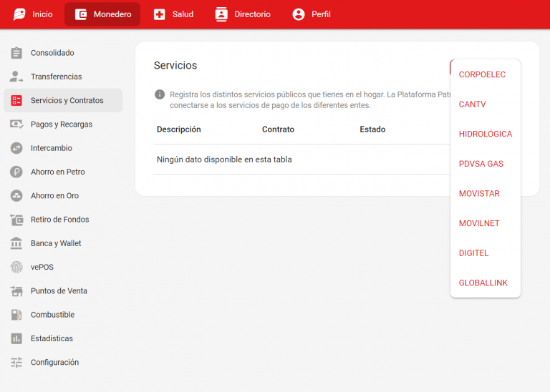Sort by the Estado column header
This screenshot has height=392, width=550.
[372, 129]
